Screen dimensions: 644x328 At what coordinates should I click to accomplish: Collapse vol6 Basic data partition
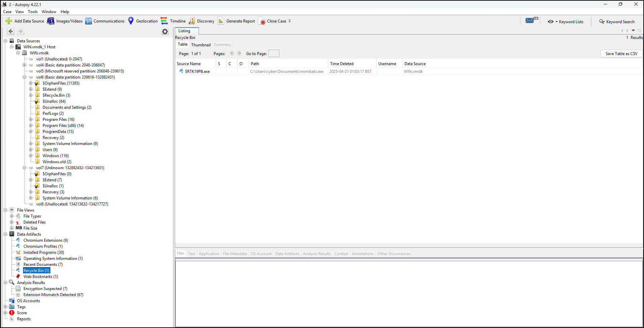tap(24, 77)
